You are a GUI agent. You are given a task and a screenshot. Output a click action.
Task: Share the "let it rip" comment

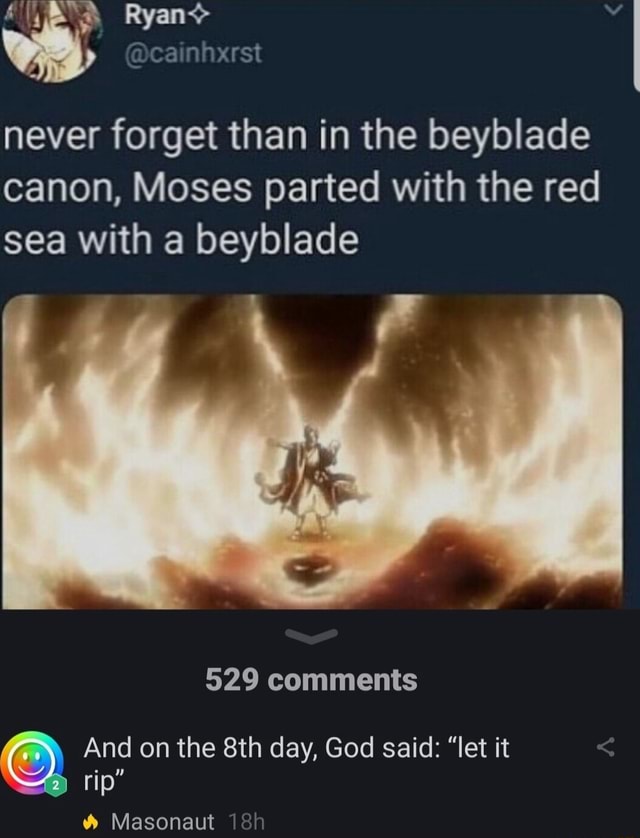(x=605, y=747)
